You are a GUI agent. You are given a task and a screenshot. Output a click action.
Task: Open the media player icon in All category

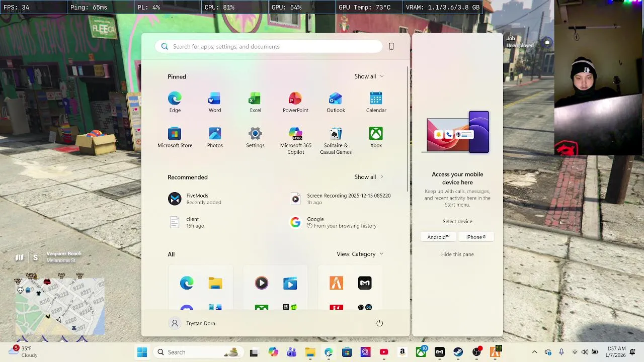(261, 283)
